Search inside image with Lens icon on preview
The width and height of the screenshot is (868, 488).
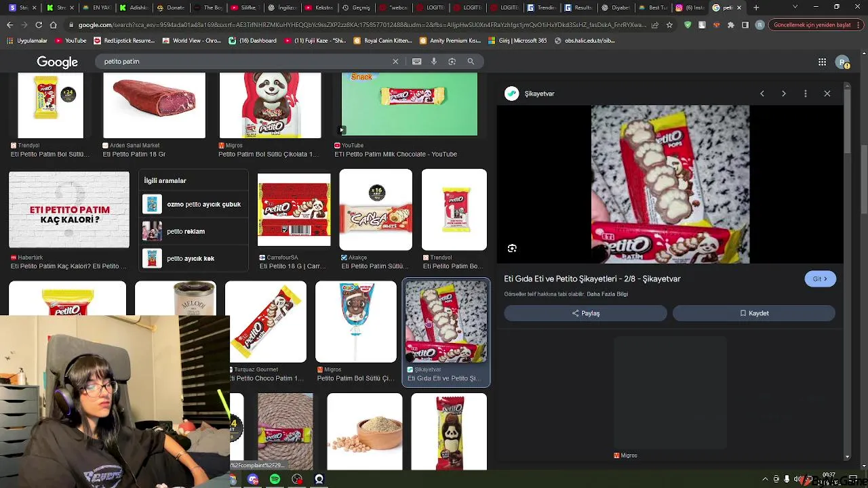point(512,249)
